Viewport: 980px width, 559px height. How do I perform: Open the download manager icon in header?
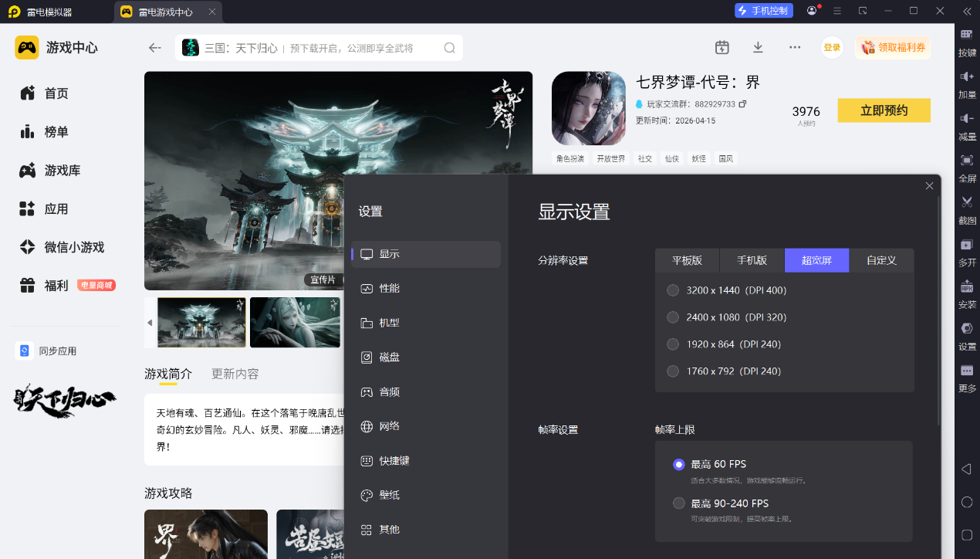pyautogui.click(x=758, y=47)
